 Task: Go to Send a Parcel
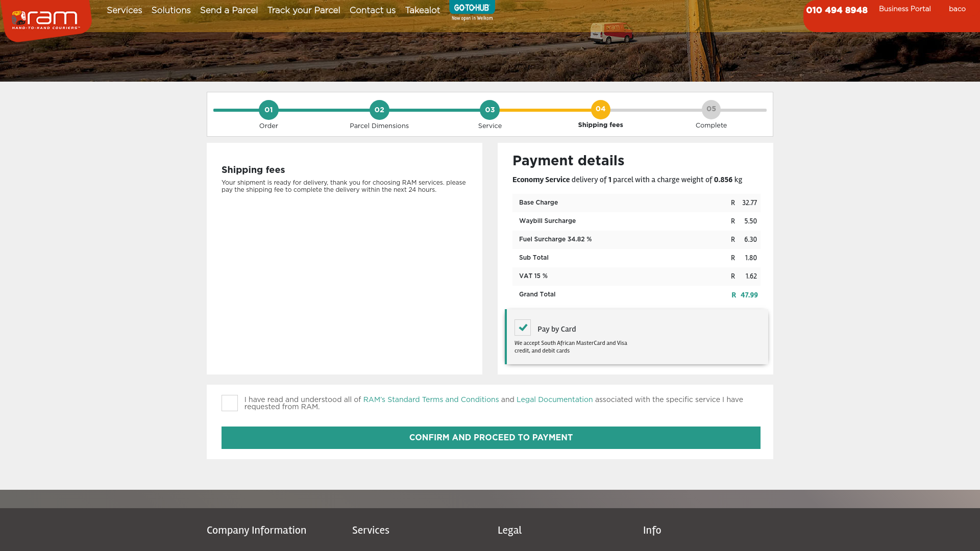pos(229,11)
